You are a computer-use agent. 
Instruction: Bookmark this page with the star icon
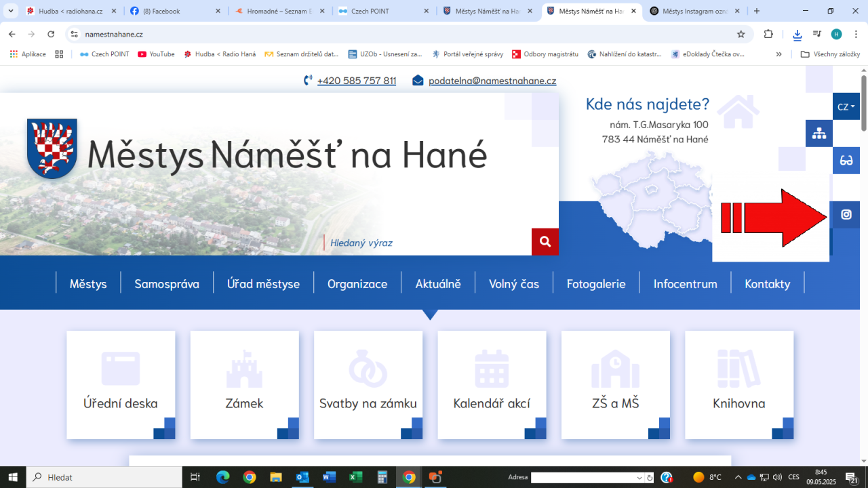[x=741, y=34]
